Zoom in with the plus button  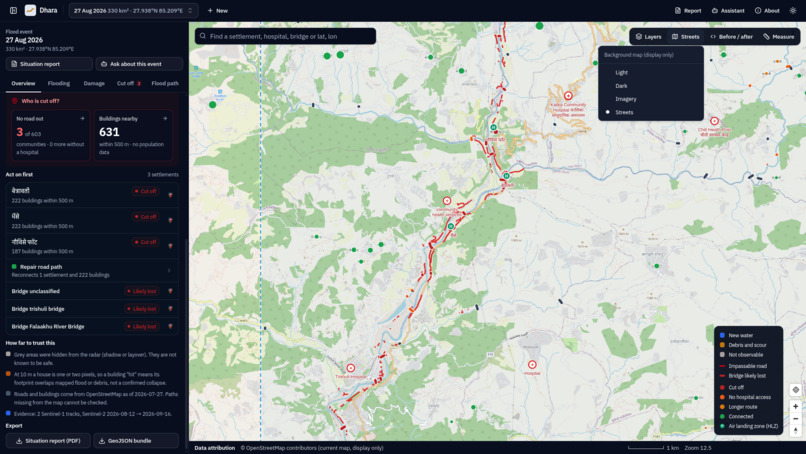(x=795, y=406)
